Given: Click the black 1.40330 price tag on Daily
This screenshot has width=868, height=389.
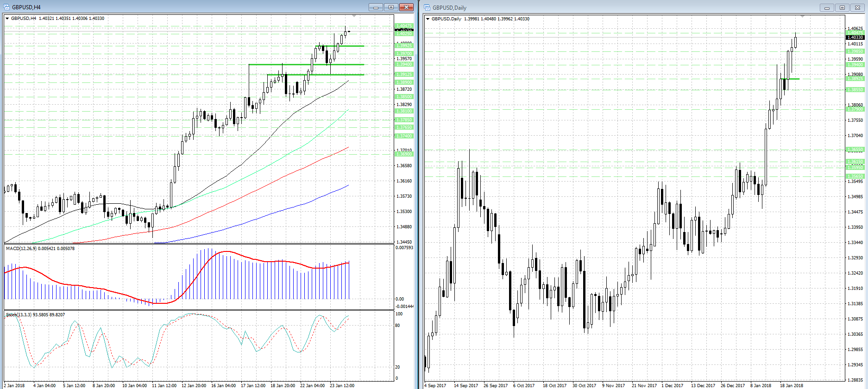Looking at the screenshot, I should point(855,38).
